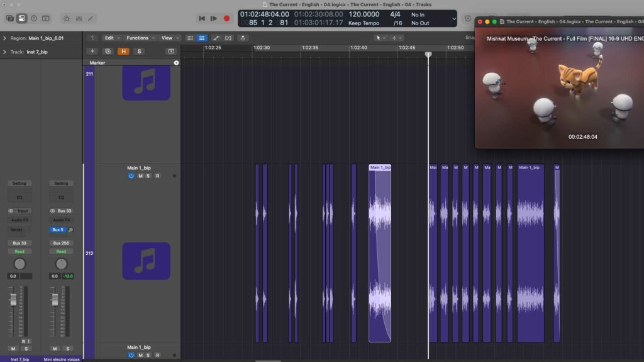Toggle the Flex icon in tracks toolbar
This screenshot has height=362, width=644.
[228, 38]
